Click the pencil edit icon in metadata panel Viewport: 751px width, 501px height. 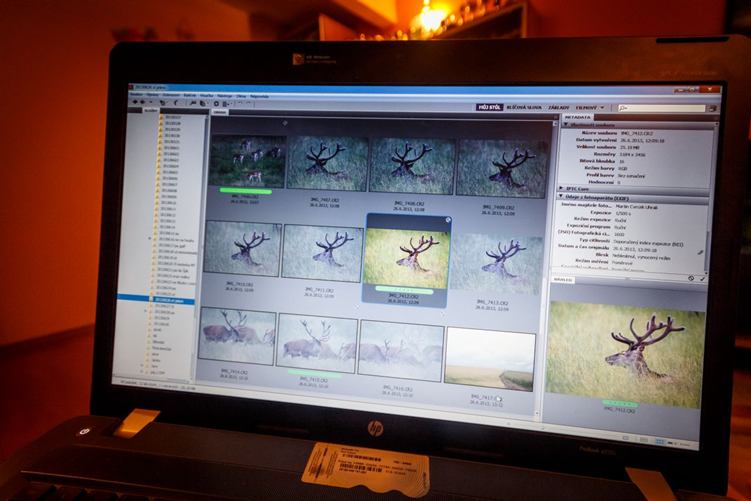[x=700, y=252]
